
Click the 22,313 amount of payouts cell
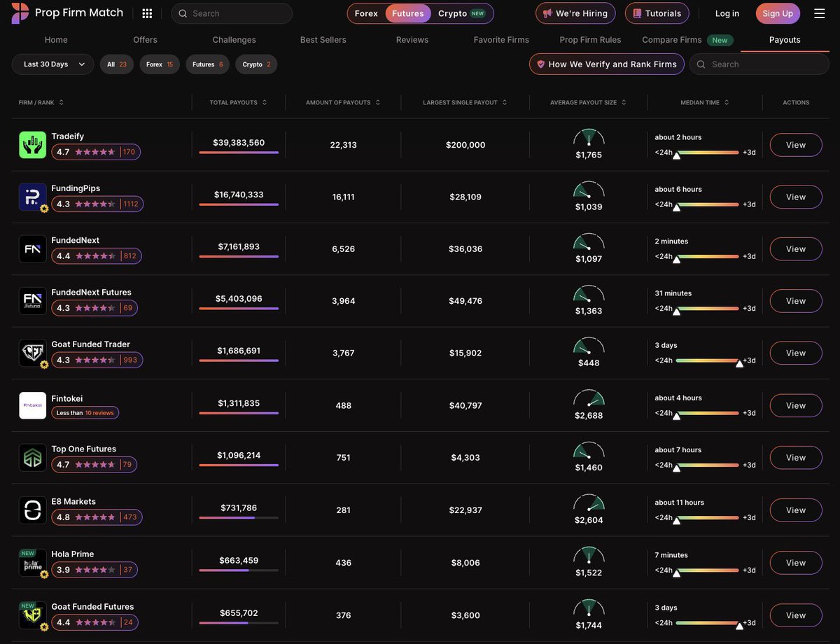pos(344,145)
